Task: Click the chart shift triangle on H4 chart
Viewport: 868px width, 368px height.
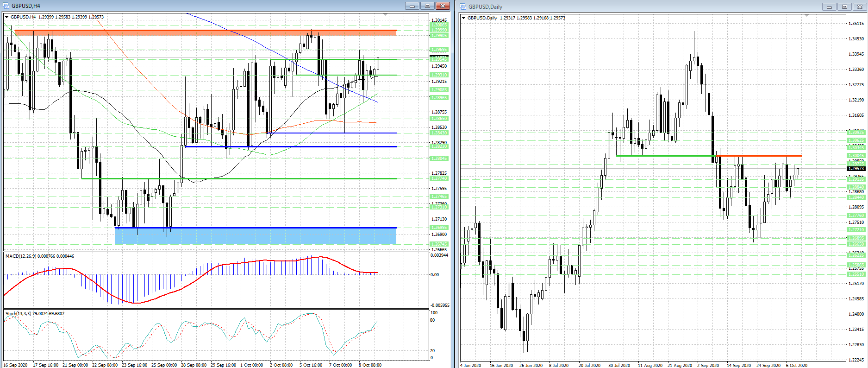Action: pyautogui.click(x=385, y=15)
